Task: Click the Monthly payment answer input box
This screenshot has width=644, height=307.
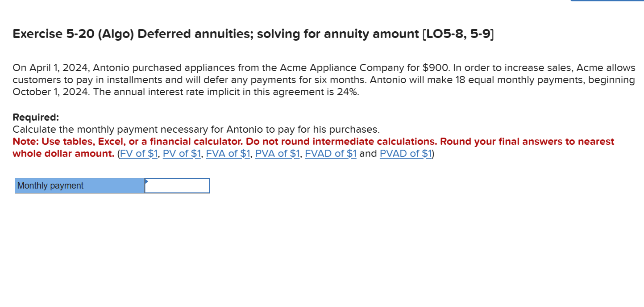Action: coord(177,185)
